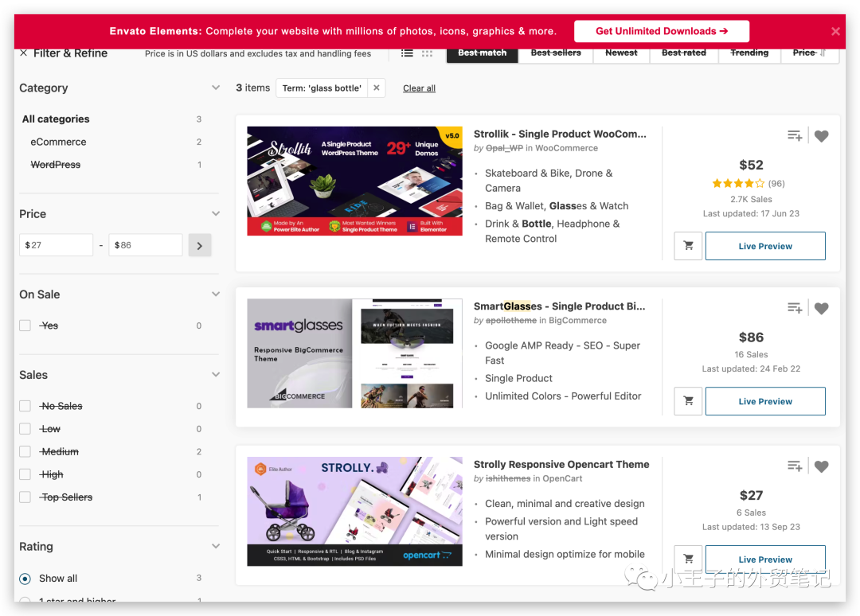This screenshot has height=616, width=860.
Task: Check the No Sales filter
Action: coord(25,406)
